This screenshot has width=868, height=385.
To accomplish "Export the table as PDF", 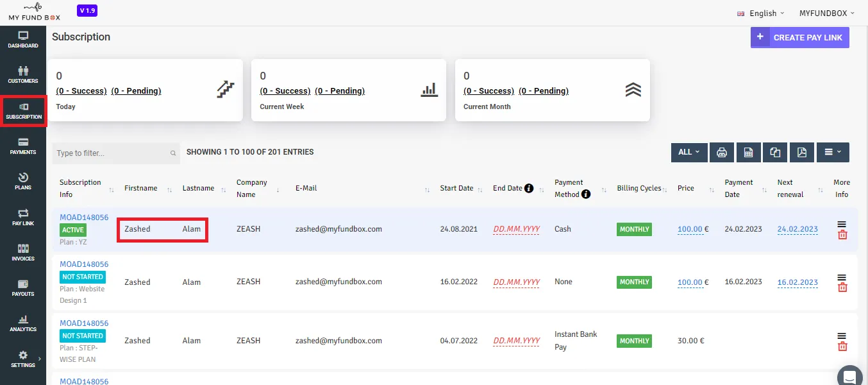I will 801,152.
